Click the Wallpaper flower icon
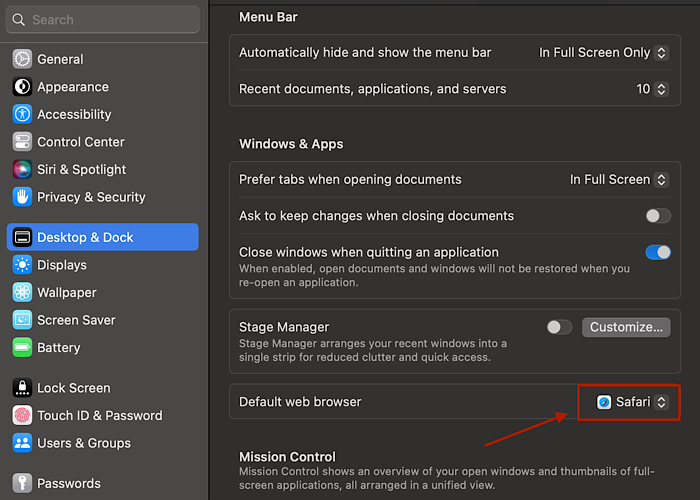Screen dimensions: 700x500 22,292
